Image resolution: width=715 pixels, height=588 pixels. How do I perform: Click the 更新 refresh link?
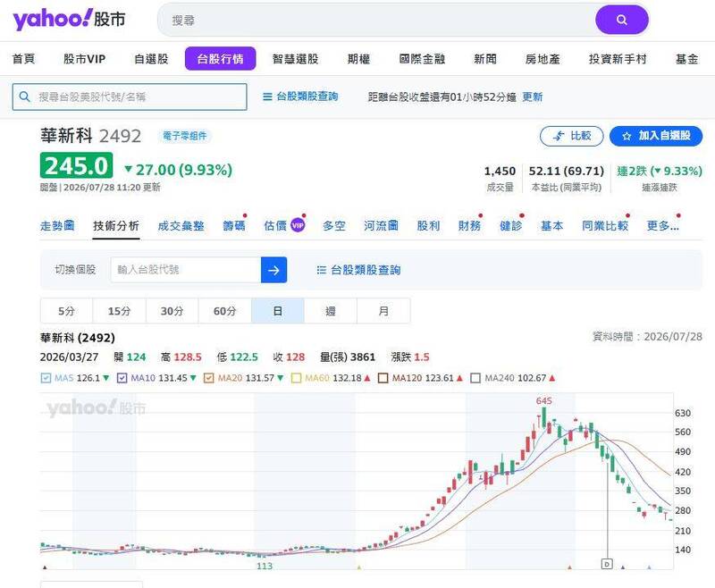coord(532,97)
